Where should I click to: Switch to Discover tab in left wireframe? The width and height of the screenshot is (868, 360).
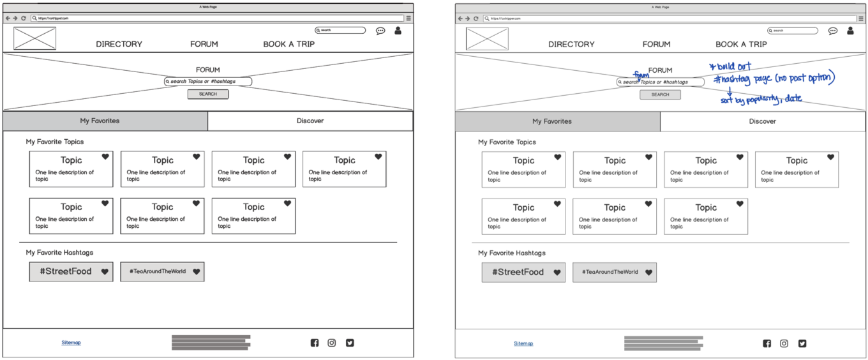pyautogui.click(x=310, y=121)
